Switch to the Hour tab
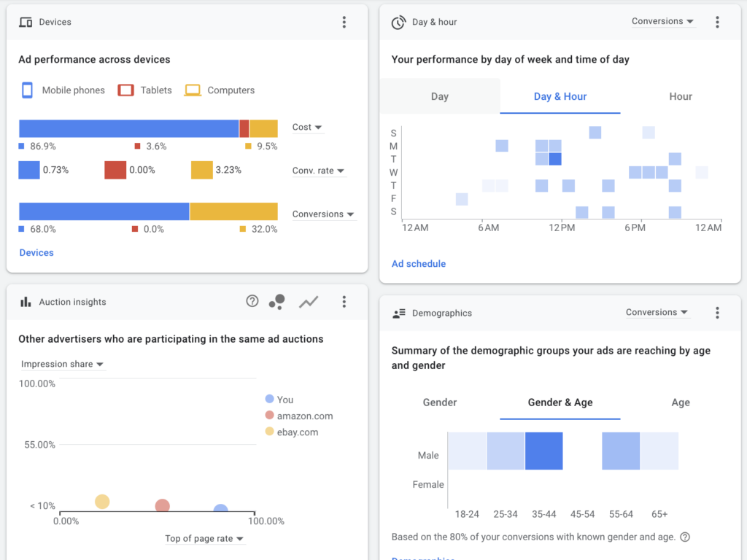The width and height of the screenshot is (747, 560). [x=680, y=96]
